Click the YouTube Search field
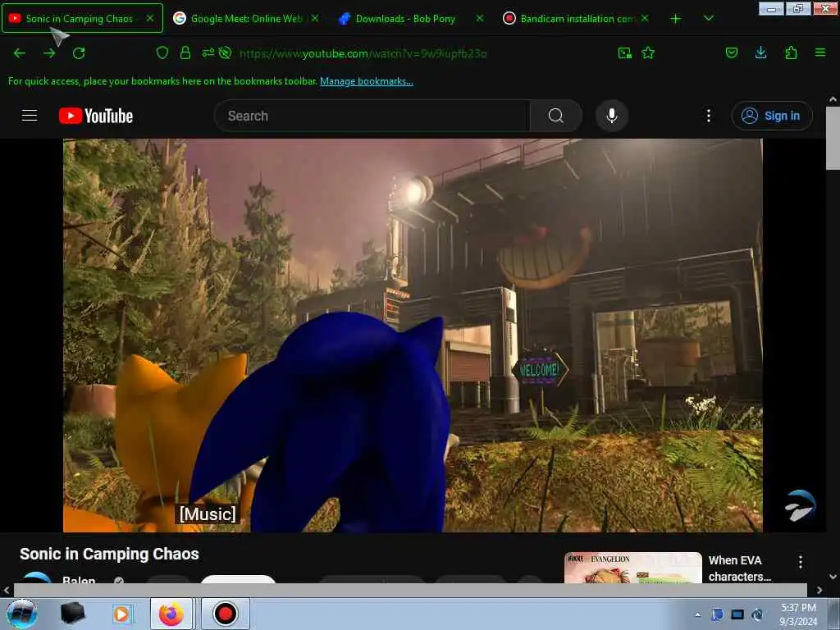The image size is (840, 630). (x=372, y=116)
